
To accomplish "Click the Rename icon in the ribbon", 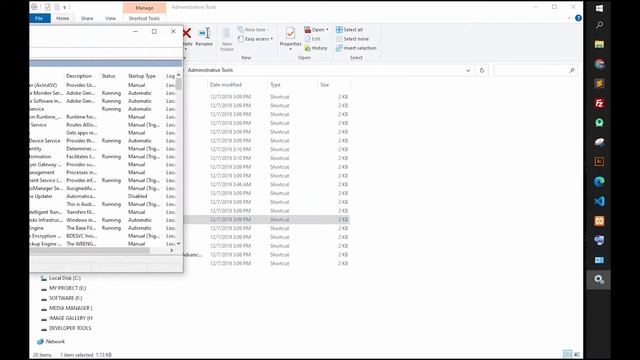I will [204, 33].
